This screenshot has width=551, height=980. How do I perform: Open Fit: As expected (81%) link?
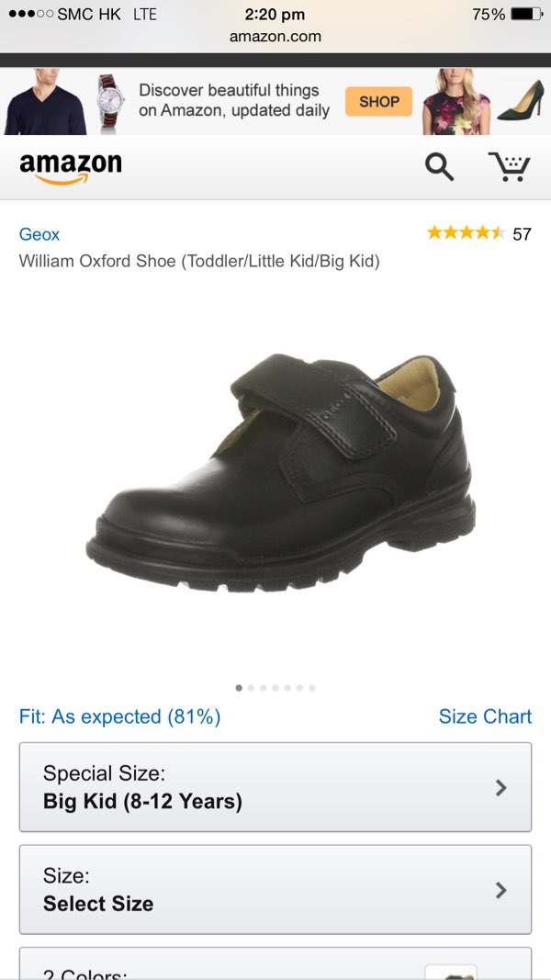(x=120, y=717)
